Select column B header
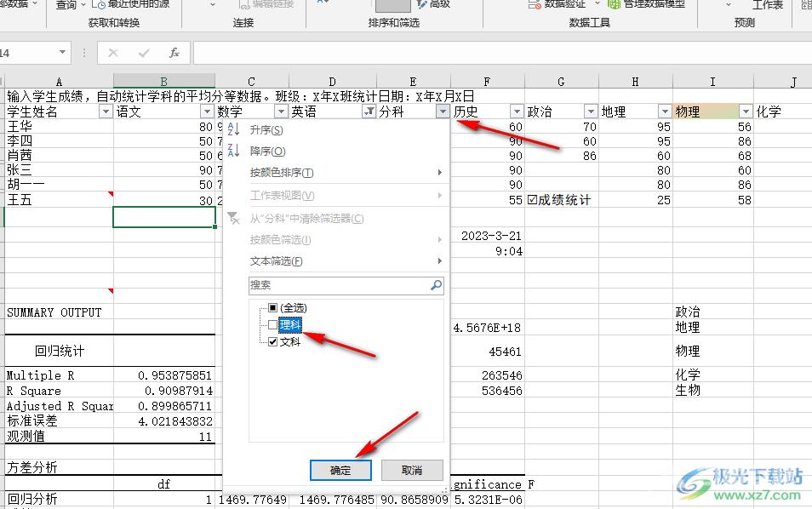Viewport: 812px width, 509px height. pos(163,82)
